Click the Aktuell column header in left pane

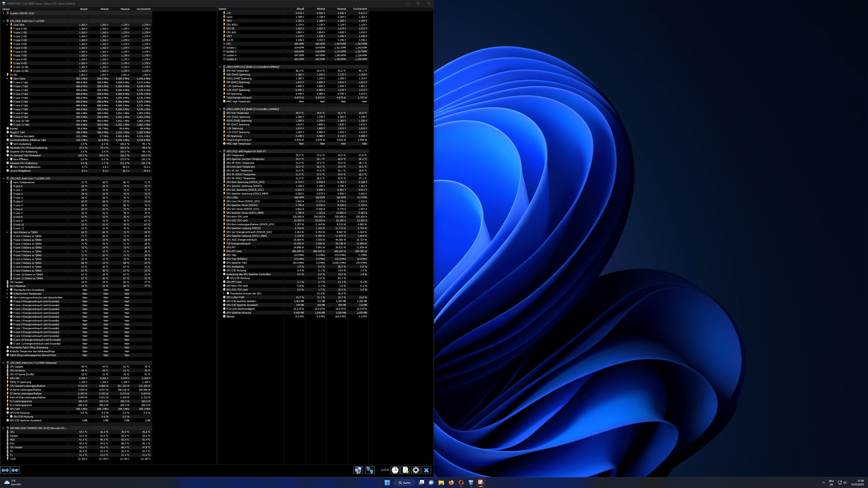78,9
